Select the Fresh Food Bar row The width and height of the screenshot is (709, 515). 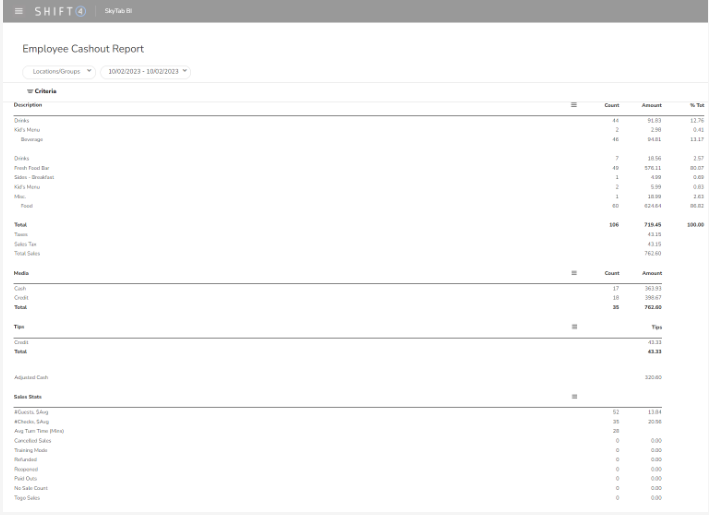point(30,168)
